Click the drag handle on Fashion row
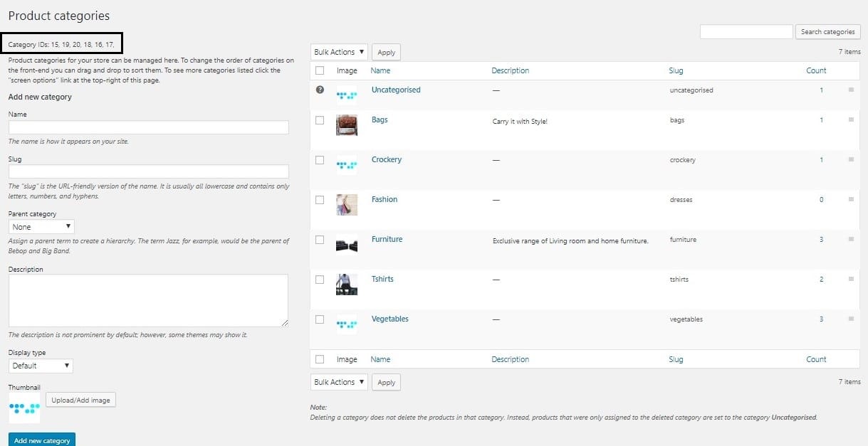 [x=851, y=200]
